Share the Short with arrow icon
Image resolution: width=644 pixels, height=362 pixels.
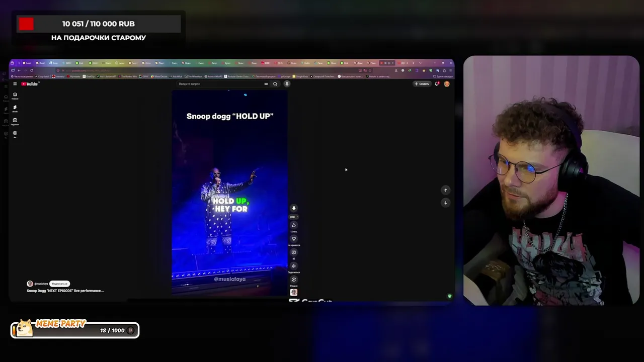[x=294, y=266]
